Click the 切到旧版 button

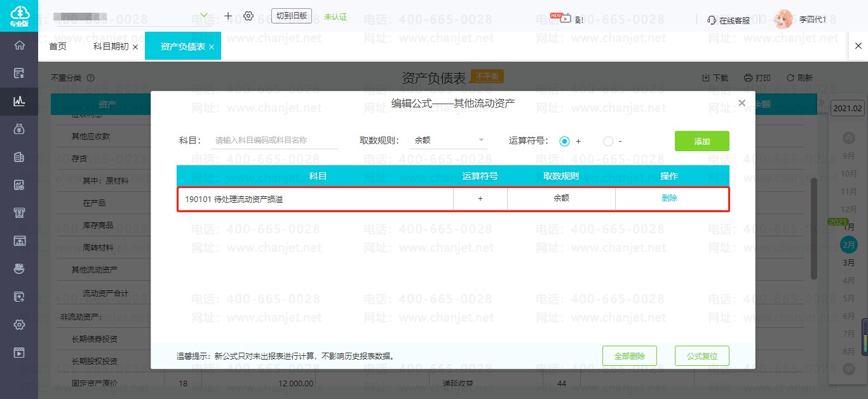pyautogui.click(x=292, y=16)
